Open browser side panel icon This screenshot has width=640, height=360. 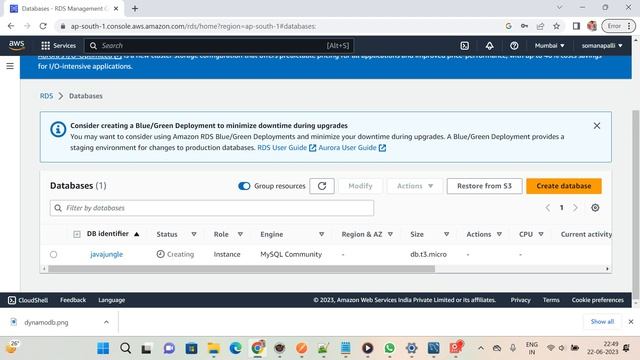click(x=576, y=26)
